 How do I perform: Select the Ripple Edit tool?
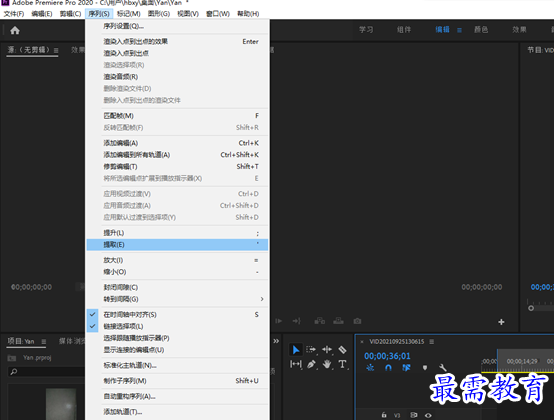point(327,350)
